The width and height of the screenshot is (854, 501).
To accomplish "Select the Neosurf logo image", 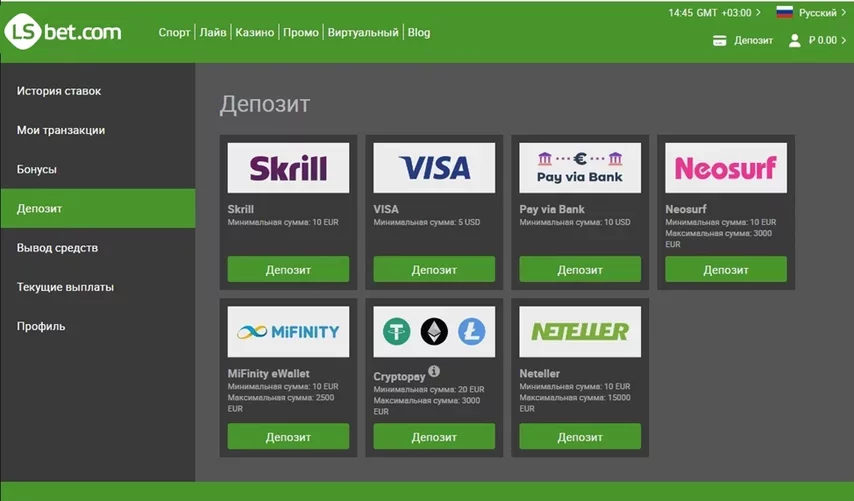I will point(726,168).
